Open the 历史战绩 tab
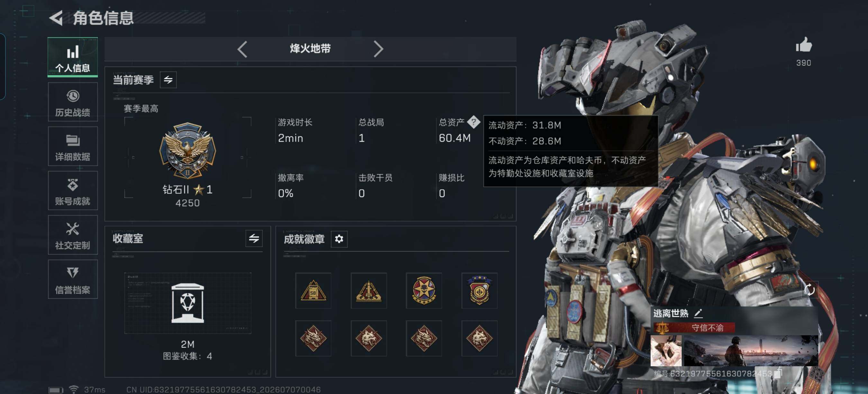Image resolution: width=868 pixels, height=394 pixels. (73, 102)
